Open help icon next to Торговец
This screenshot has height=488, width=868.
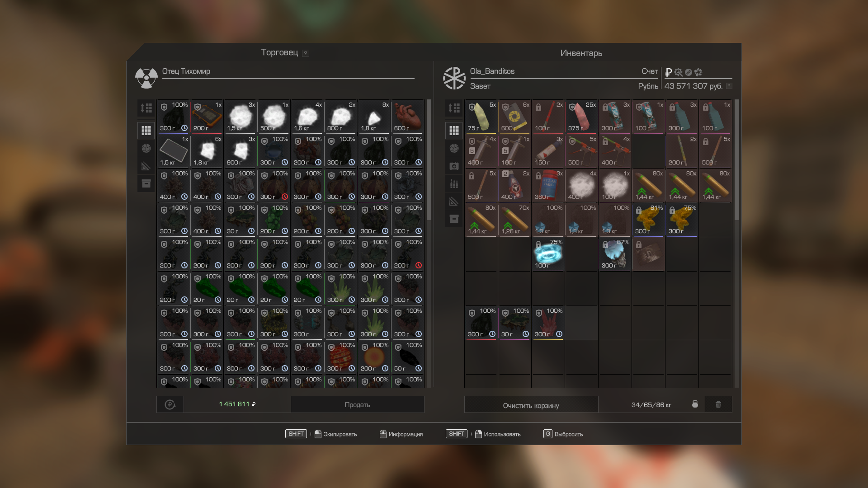pos(306,53)
